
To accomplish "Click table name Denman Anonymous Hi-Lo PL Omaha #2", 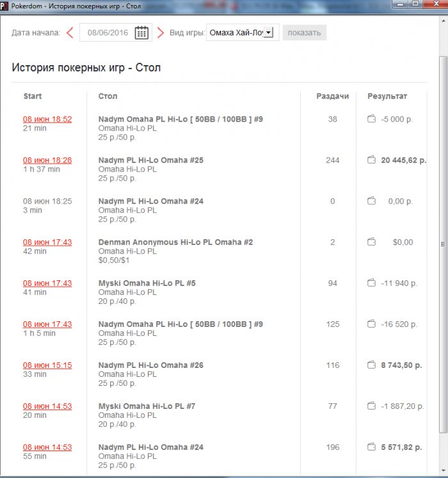I will pyautogui.click(x=175, y=242).
